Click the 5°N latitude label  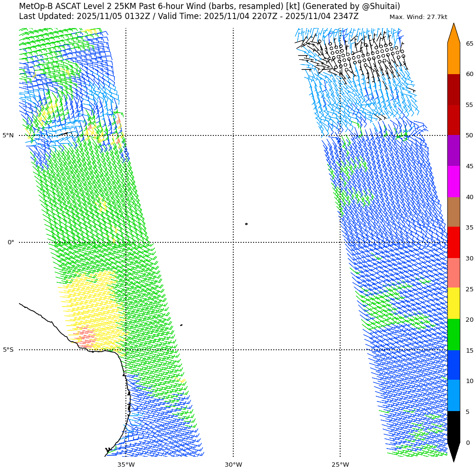8,135
